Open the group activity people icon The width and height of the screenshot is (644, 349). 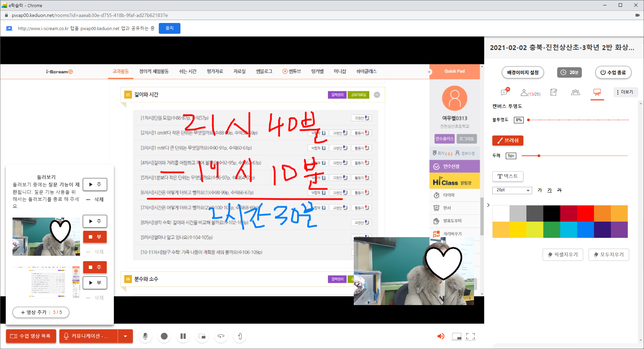click(575, 92)
